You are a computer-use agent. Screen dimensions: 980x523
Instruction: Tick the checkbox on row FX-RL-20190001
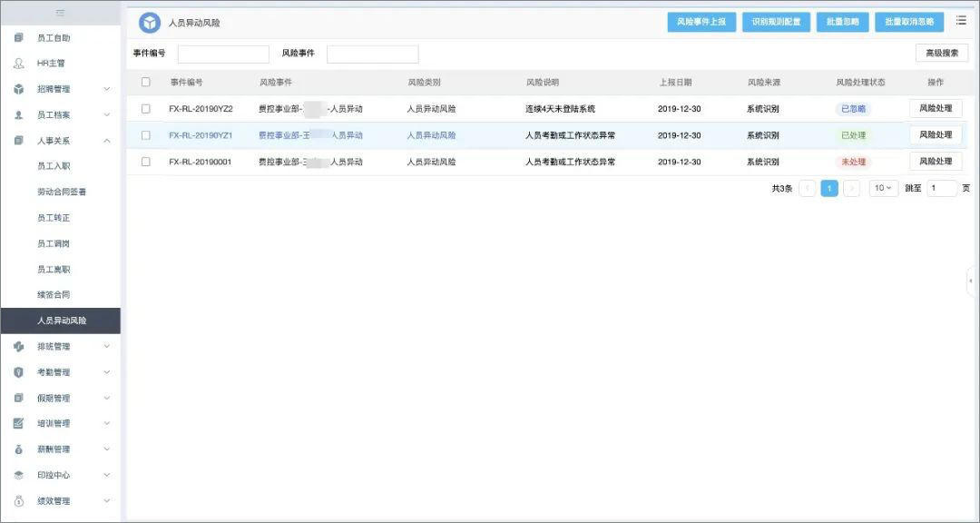point(145,161)
